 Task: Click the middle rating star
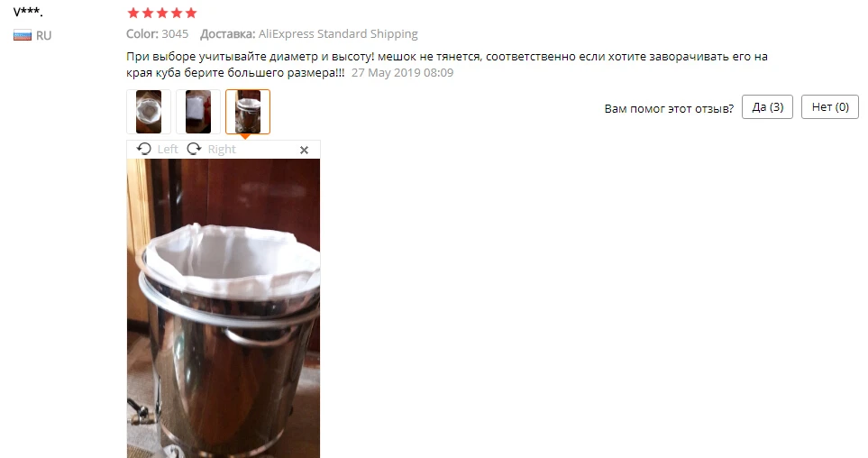click(x=162, y=13)
